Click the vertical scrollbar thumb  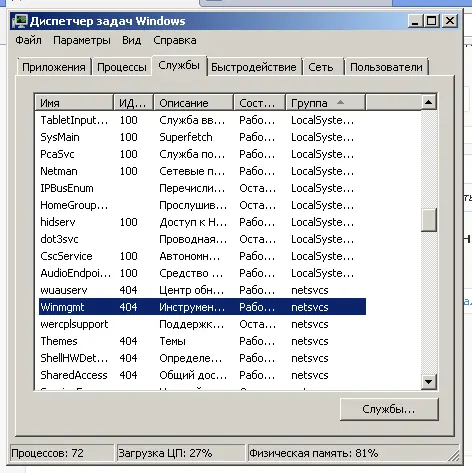pos(428,220)
